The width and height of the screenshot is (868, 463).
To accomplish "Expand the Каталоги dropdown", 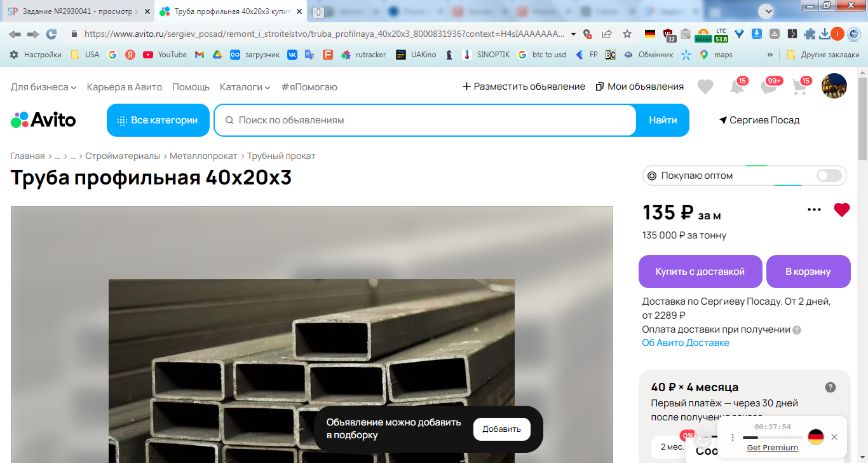I will (x=245, y=86).
